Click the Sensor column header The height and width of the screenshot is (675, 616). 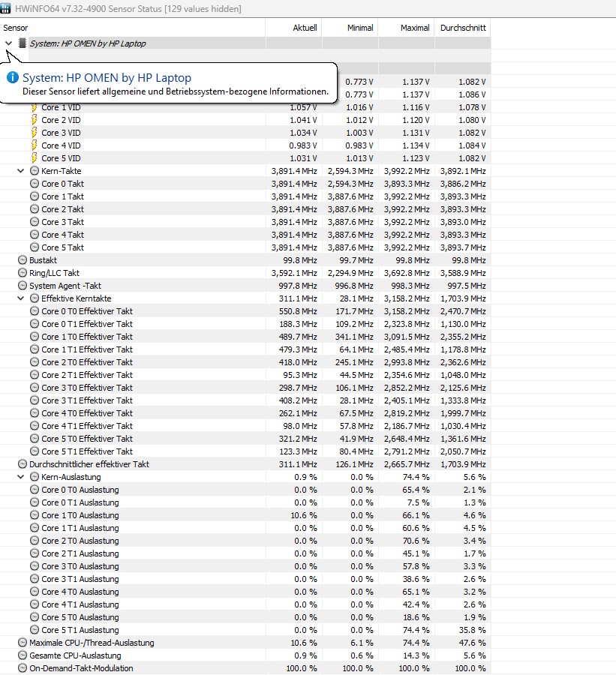coord(132,28)
